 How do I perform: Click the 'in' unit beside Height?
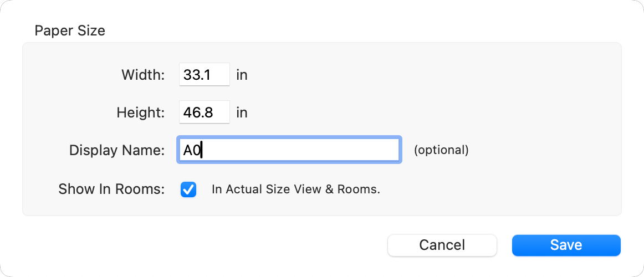point(242,113)
